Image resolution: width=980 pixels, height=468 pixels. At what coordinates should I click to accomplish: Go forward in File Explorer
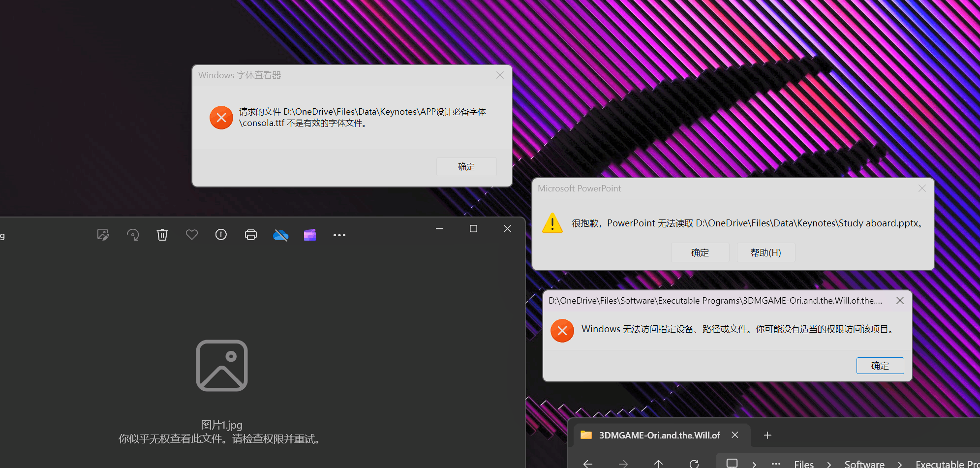click(x=623, y=464)
